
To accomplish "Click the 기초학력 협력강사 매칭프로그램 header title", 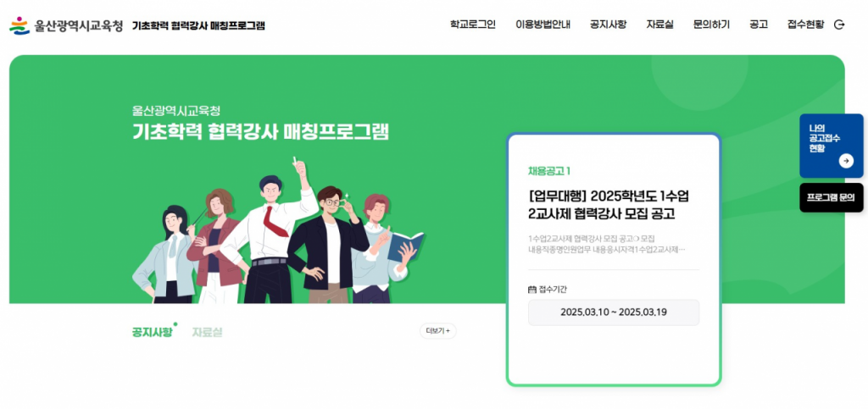I will (198, 25).
